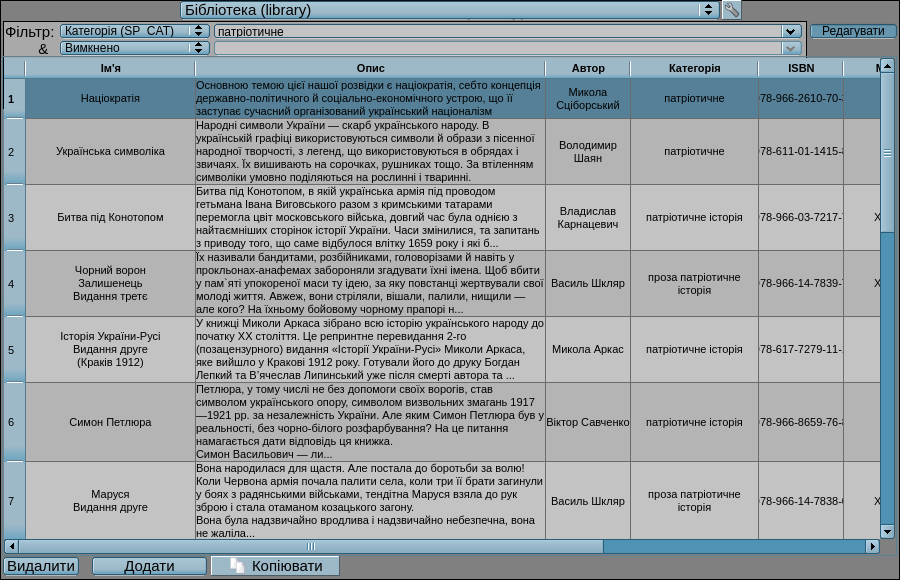
Task: Select the Маруся Видання друге name cell
Action: pyautogui.click(x=110, y=501)
